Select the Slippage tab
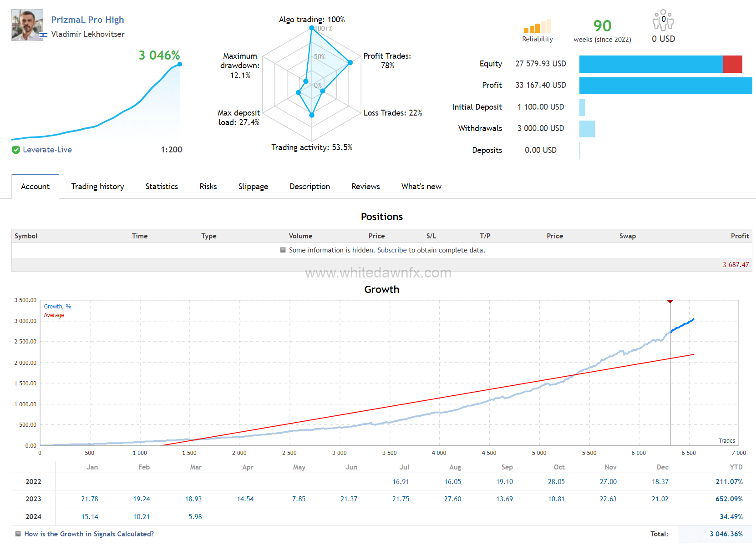This screenshot has height=545, width=756. (253, 187)
